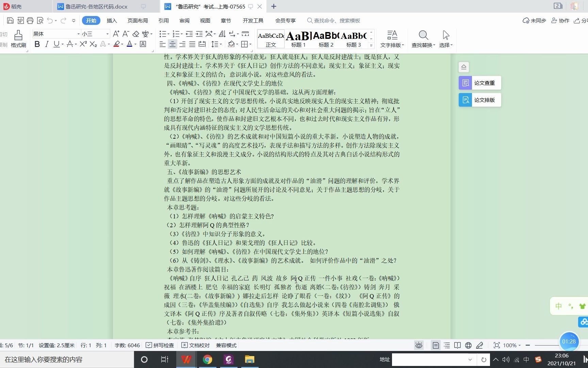Click the 论文查重 button
Image resolution: width=588 pixels, height=368 pixels.
[480, 83]
